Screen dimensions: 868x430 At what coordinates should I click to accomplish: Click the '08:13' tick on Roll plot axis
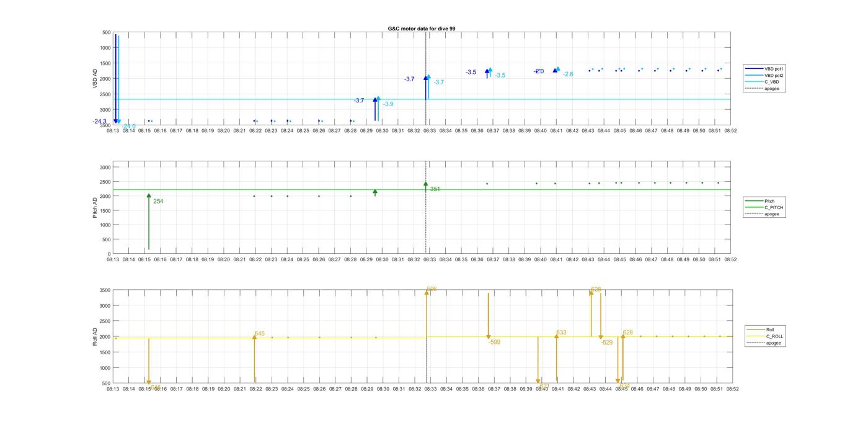click(x=113, y=389)
